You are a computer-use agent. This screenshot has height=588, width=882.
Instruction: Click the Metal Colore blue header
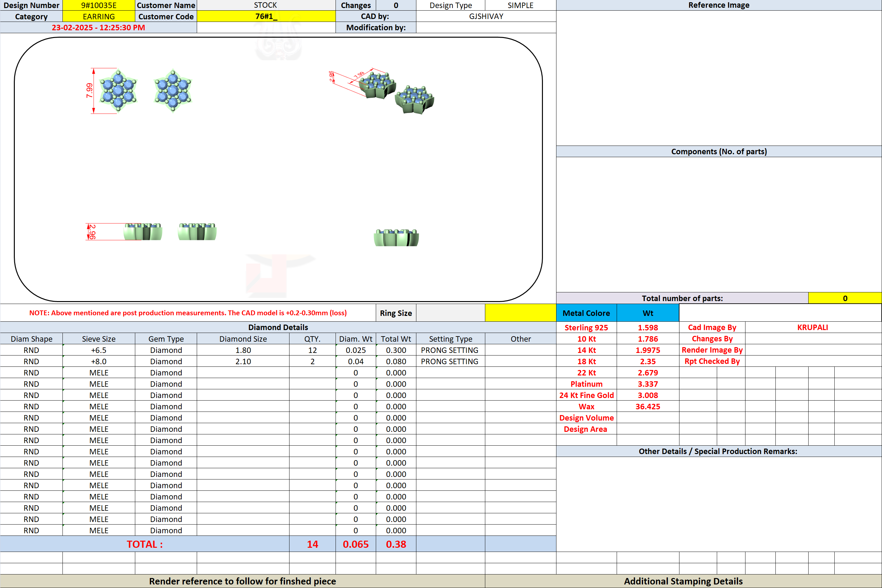[586, 313]
